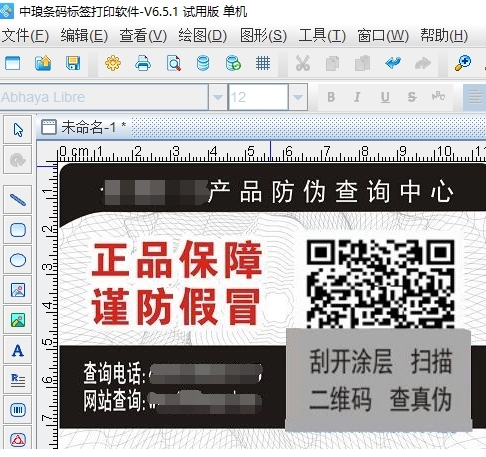Open the 编辑(E) menu
The width and height of the screenshot is (486, 457).
click(x=84, y=36)
